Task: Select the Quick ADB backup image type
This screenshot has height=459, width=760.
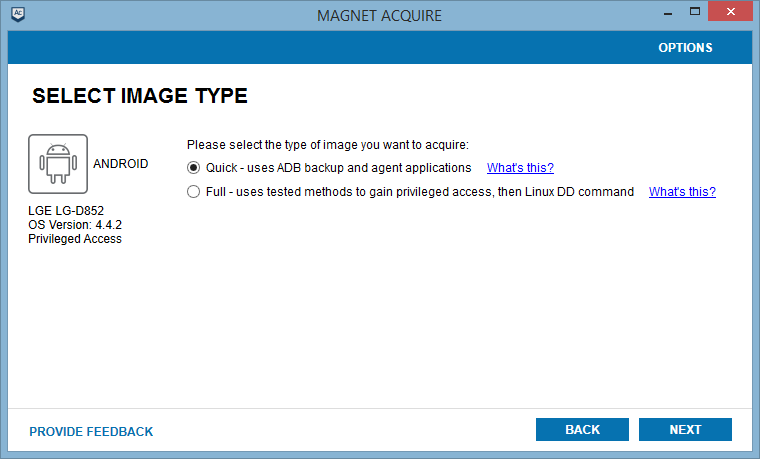Action: coord(193,168)
